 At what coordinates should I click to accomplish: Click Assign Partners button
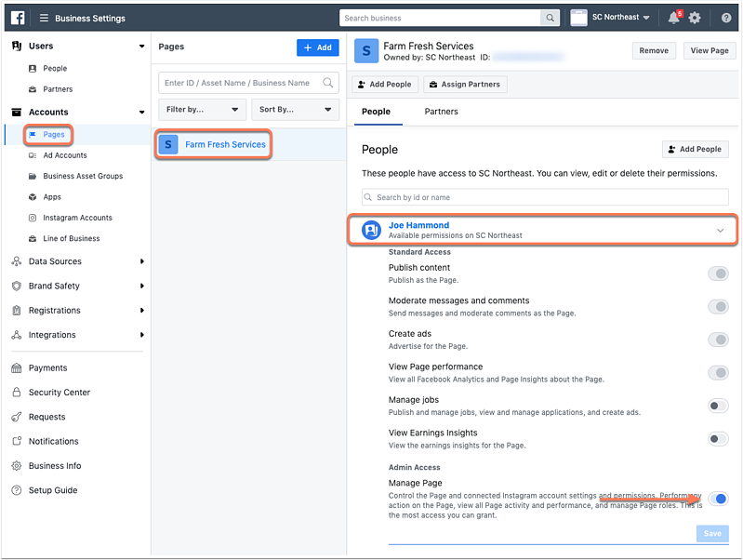pyautogui.click(x=465, y=85)
